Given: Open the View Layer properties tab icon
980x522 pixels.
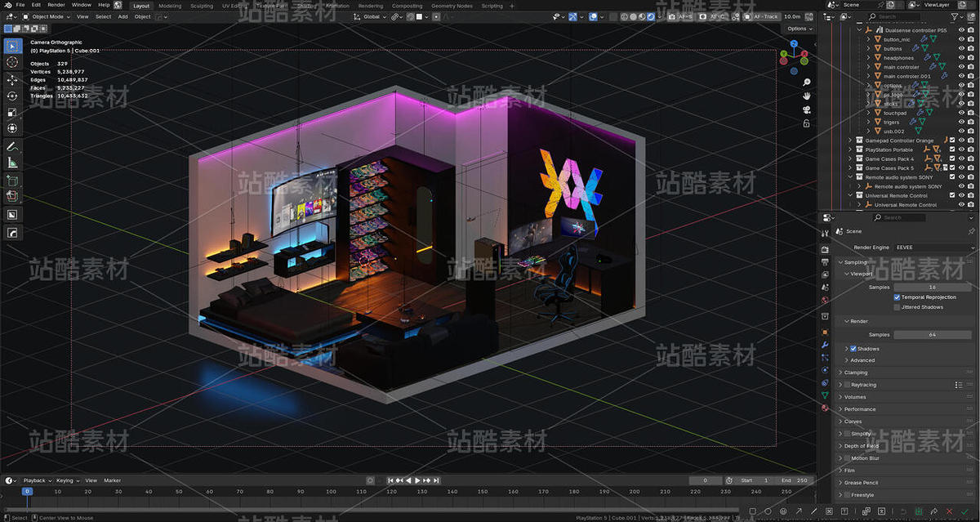Looking at the screenshot, I should coord(825,274).
